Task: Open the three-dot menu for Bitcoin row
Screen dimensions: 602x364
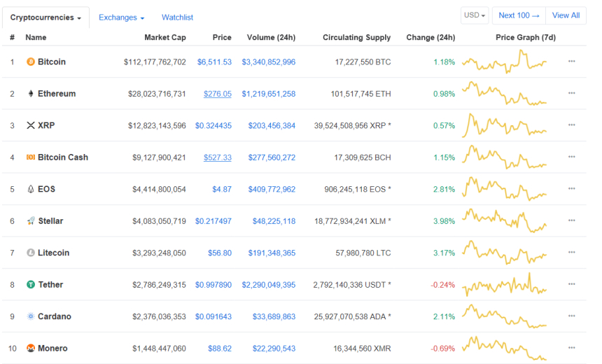Action: click(x=572, y=62)
